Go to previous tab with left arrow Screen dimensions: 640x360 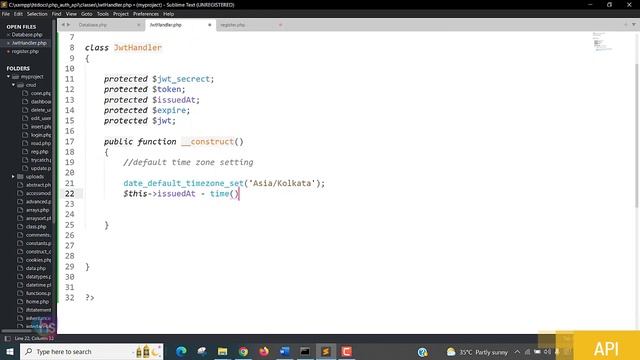point(63,25)
